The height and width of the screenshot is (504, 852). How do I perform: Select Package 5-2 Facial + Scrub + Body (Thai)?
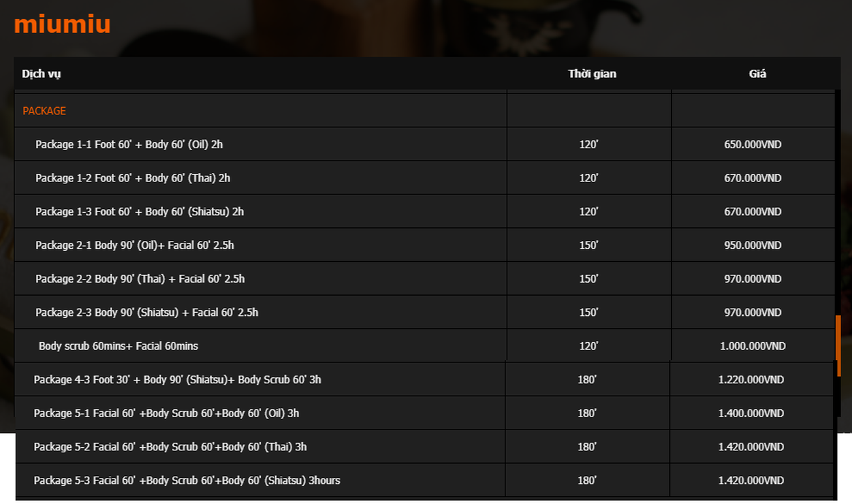coord(424,447)
